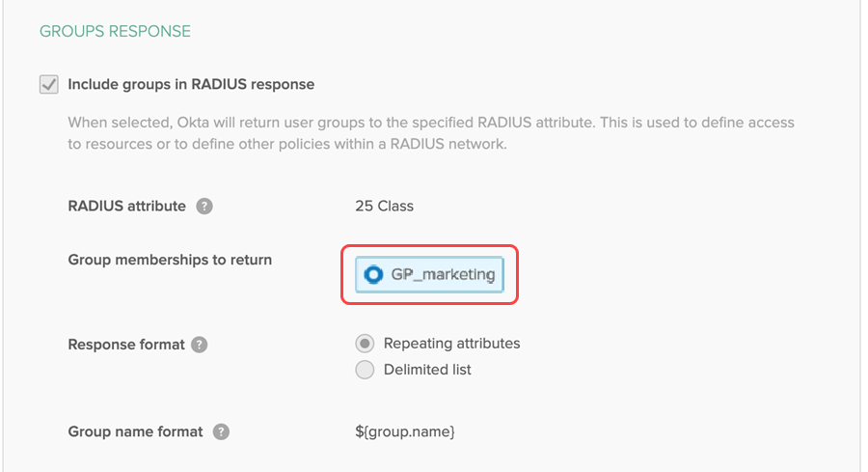868x472 pixels.
Task: Click the 25 Class attribute value
Action: tap(384, 206)
